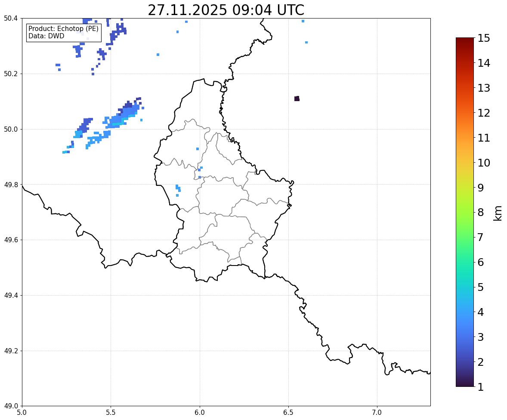Click the colorbar tick label '9'
Image resolution: width=507 pixels, height=420 pixels.
pos(481,188)
